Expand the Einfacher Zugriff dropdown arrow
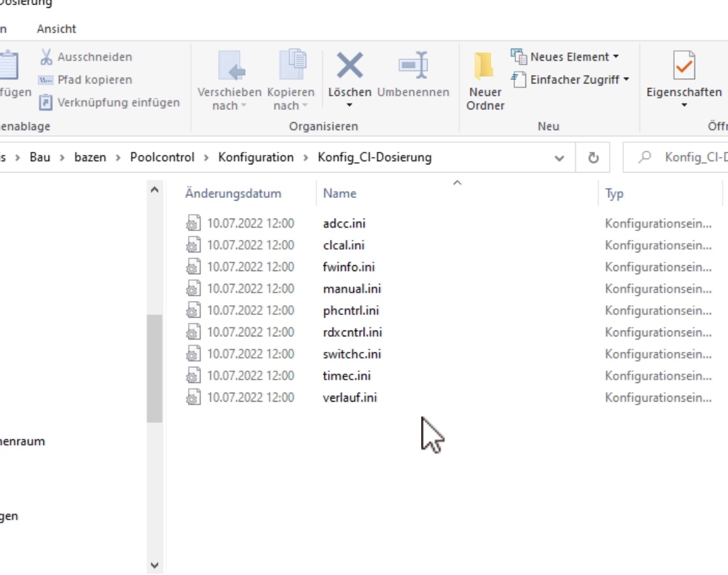 (x=626, y=80)
